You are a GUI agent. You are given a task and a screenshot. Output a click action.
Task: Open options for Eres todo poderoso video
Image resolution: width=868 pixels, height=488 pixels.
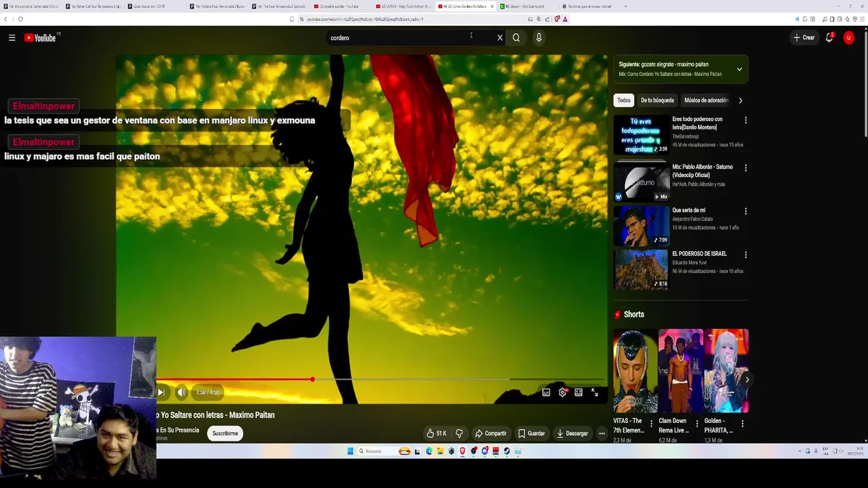coord(745,120)
